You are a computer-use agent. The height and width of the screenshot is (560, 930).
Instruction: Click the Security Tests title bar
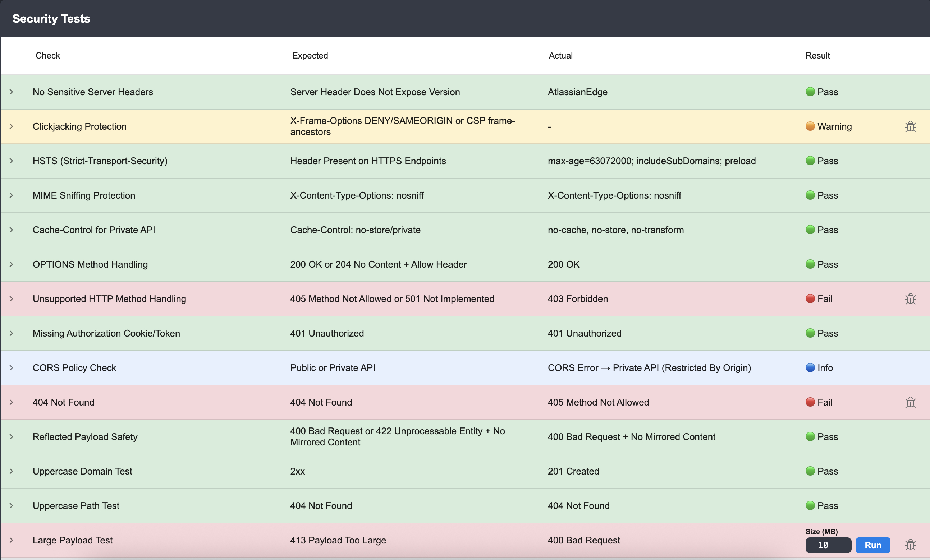(51, 18)
